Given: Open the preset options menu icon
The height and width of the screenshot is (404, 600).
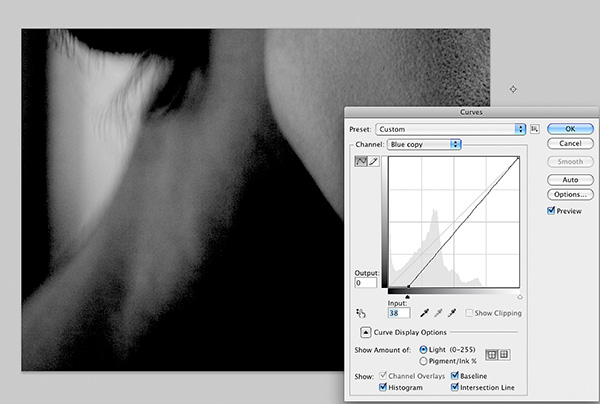Looking at the screenshot, I should tap(535, 129).
